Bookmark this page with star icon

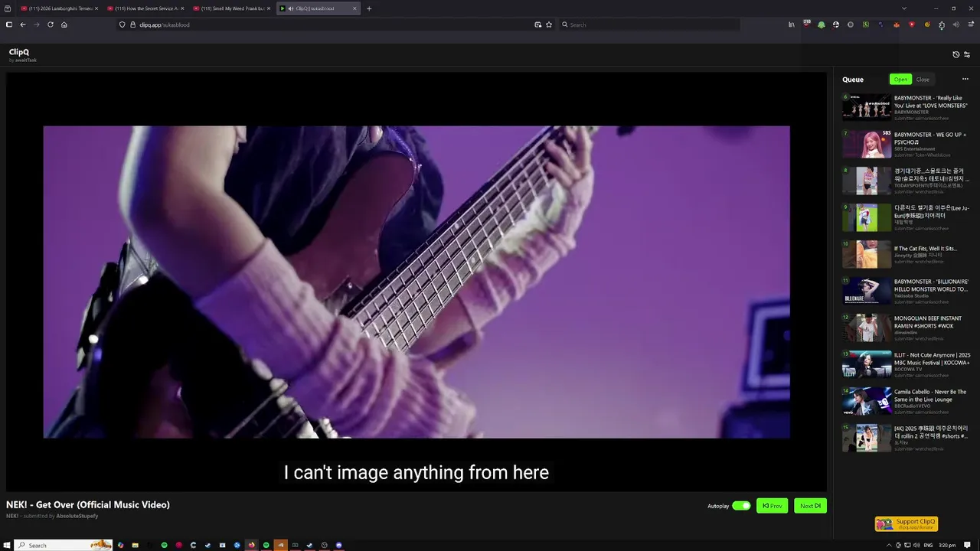pyautogui.click(x=549, y=24)
